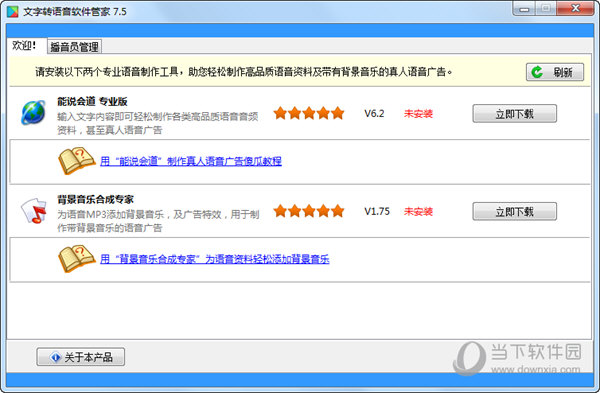The height and width of the screenshot is (393, 600).
Task: Download 背景音乐合成专家 with 立即下载
Action: [x=514, y=212]
